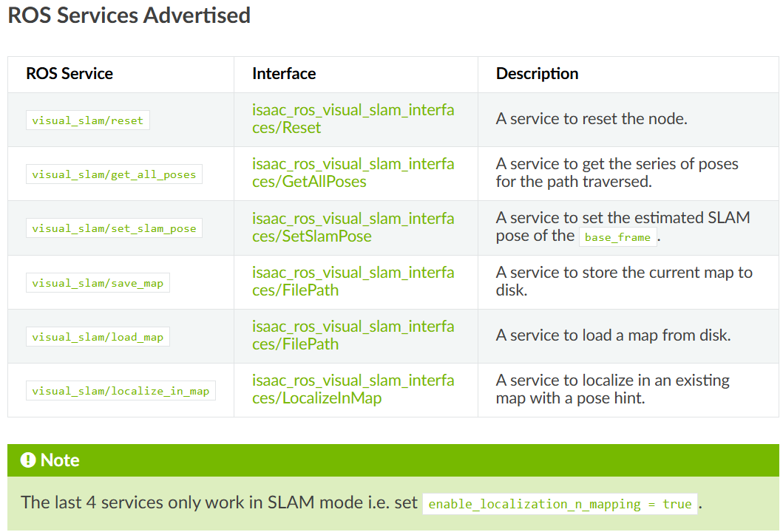This screenshot has height=532, width=783.
Task: Click 'A service to reset the node.' text
Action: [592, 119]
